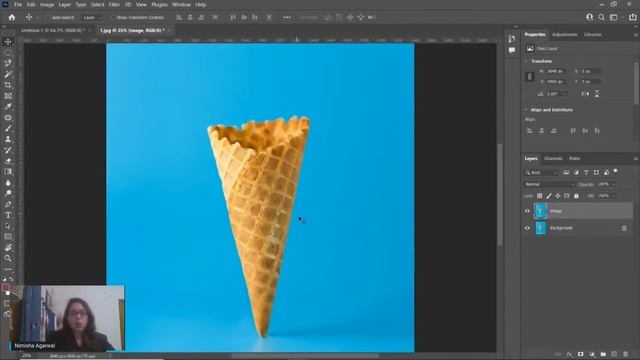Open the Select menu
Screen dimensions: 640x360
click(98, 4)
